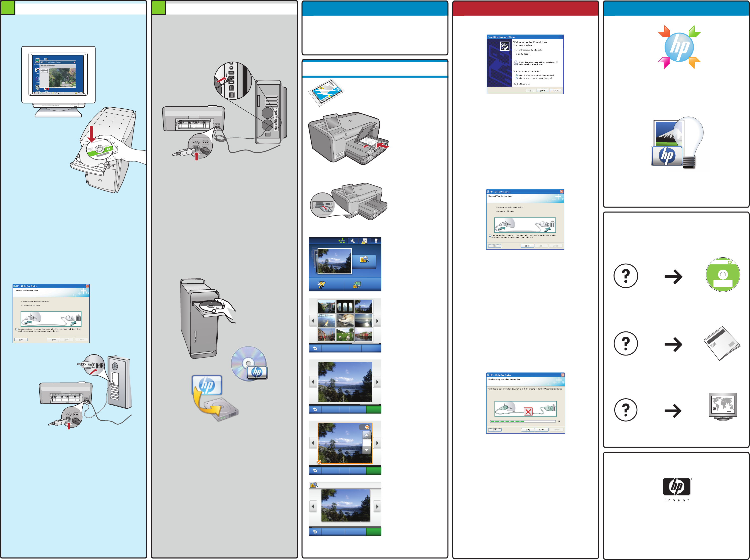Viewport: 750px width, 560px height.
Task: Click Retry in the device setup failed dialog
Action: pos(528,430)
